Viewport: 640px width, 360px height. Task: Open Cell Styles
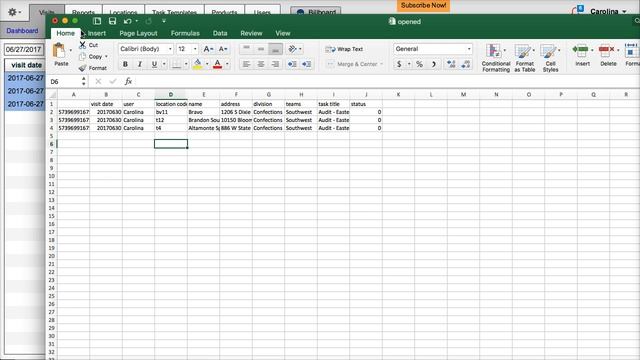pos(550,58)
